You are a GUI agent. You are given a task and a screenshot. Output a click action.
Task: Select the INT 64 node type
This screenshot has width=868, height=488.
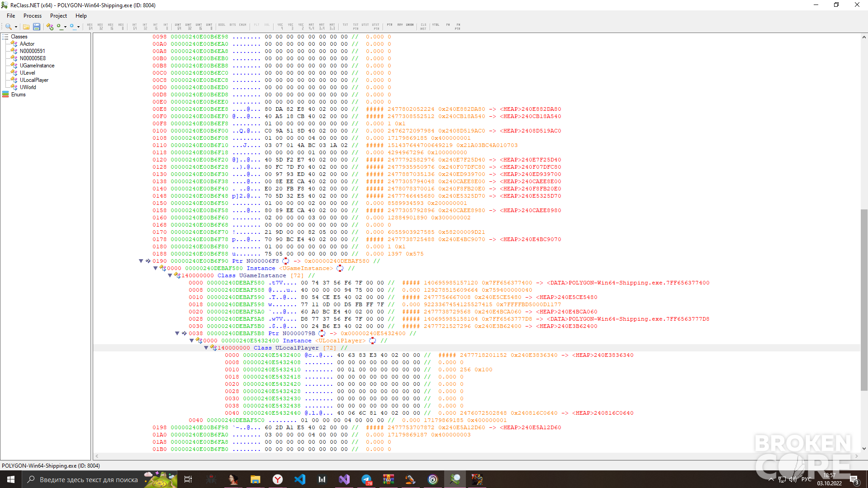point(135,27)
